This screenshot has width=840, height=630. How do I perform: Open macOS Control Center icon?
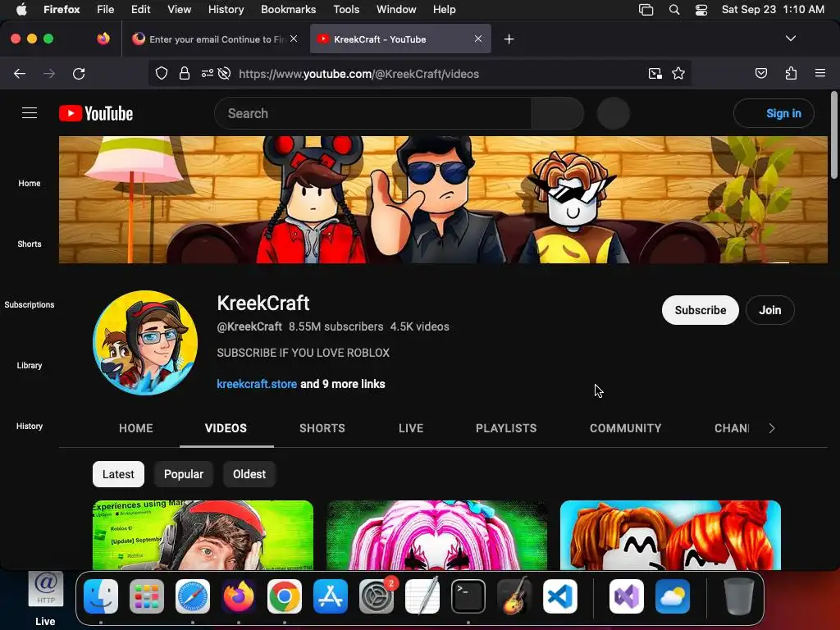coord(701,9)
